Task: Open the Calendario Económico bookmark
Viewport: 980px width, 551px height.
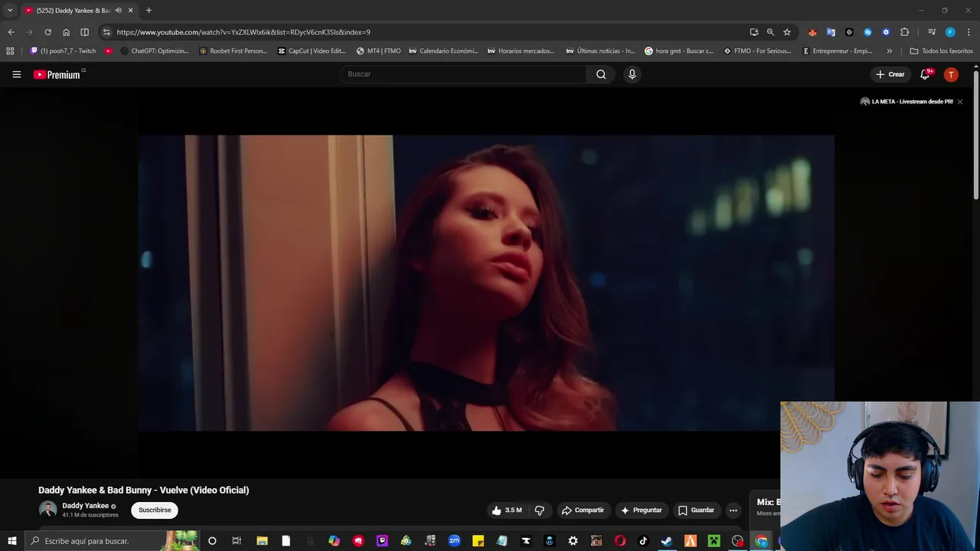Action: tap(443, 51)
